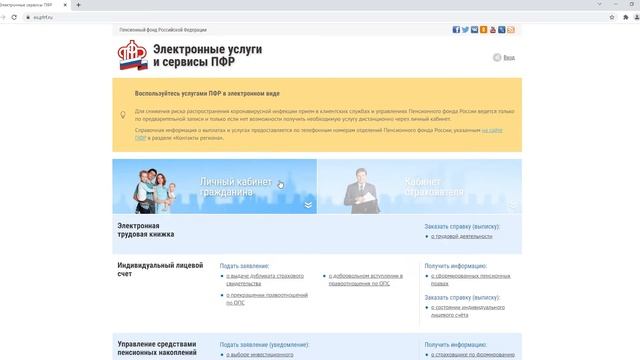Open link 'на сайте ПФР' in notice
The width and height of the screenshot is (640, 360).
[492, 130]
